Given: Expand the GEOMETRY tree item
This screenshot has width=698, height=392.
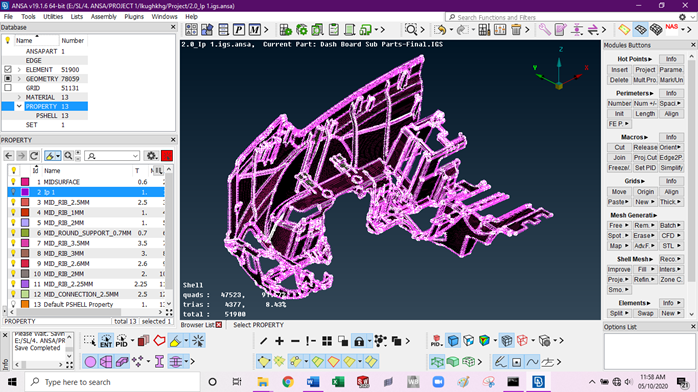Looking at the screenshot, I should click(x=19, y=79).
